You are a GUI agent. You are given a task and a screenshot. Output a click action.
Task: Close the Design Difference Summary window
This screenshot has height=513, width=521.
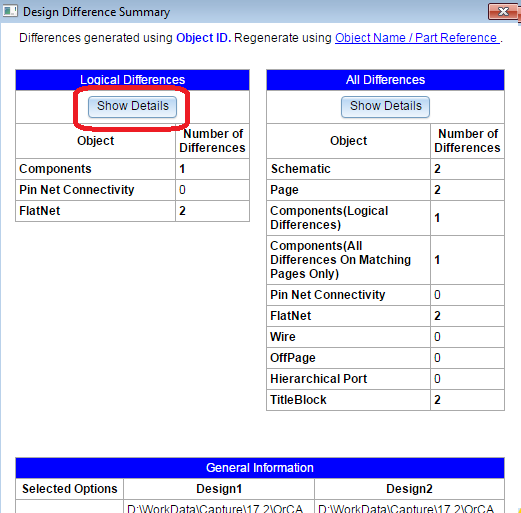pos(503,12)
